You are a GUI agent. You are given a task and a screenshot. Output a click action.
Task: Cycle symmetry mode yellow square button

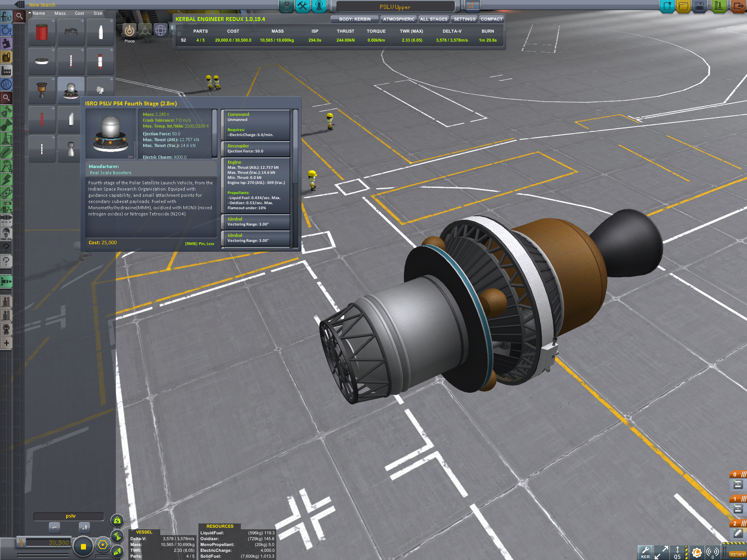tap(83, 546)
